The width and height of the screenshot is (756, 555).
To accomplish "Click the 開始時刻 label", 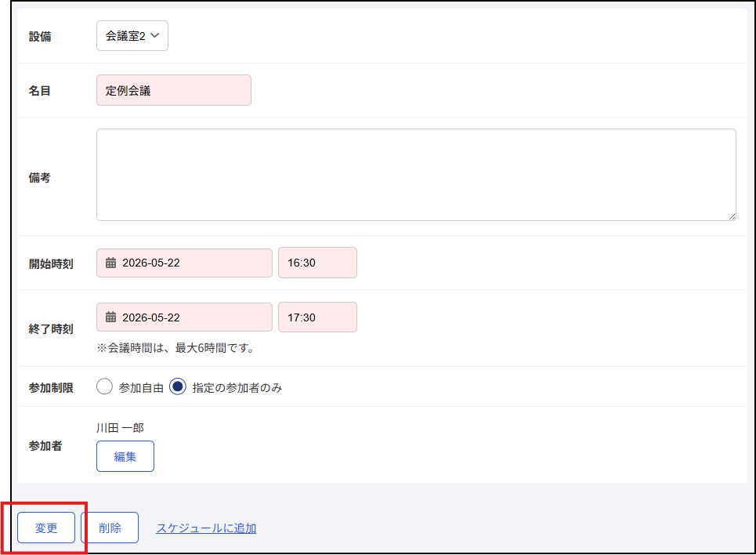I will (x=51, y=264).
